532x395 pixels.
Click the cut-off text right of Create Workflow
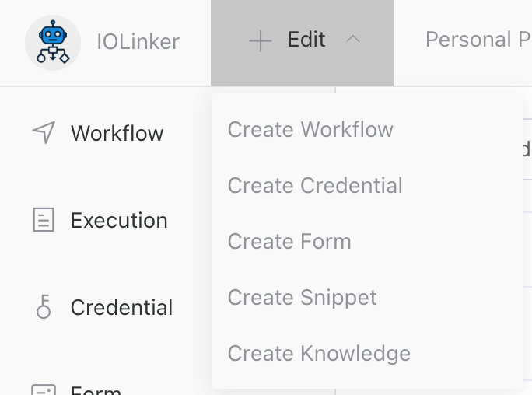click(x=526, y=148)
